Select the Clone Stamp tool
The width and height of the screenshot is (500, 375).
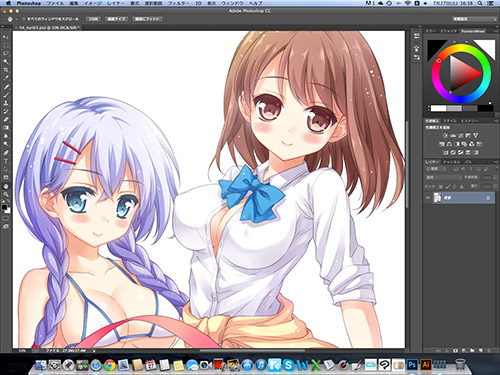pyautogui.click(x=6, y=103)
